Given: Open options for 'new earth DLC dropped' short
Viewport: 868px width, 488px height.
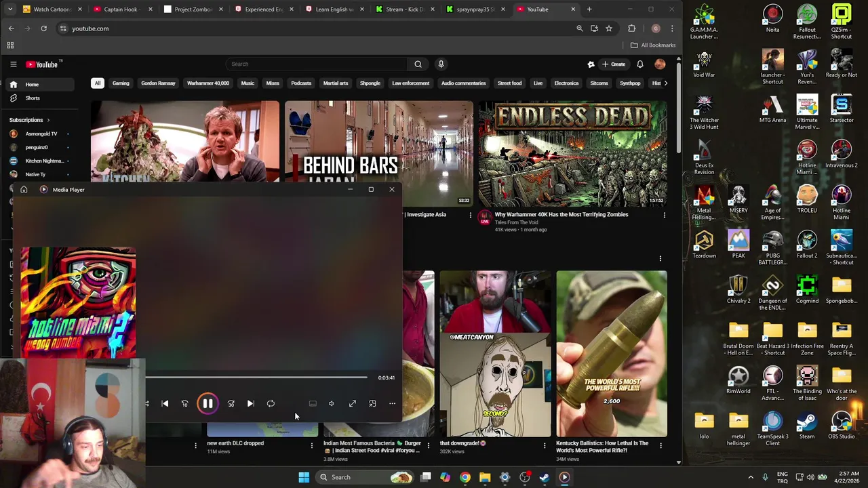Looking at the screenshot, I should [312, 445].
